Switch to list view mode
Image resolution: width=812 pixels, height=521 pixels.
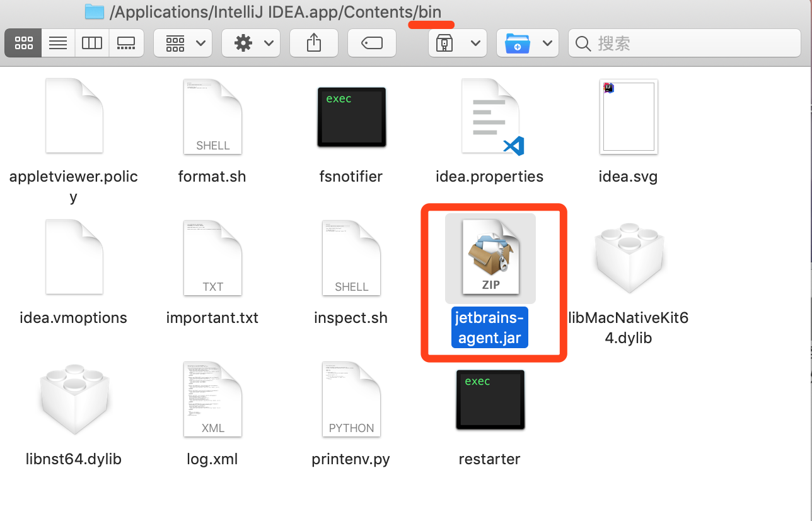pos(58,43)
